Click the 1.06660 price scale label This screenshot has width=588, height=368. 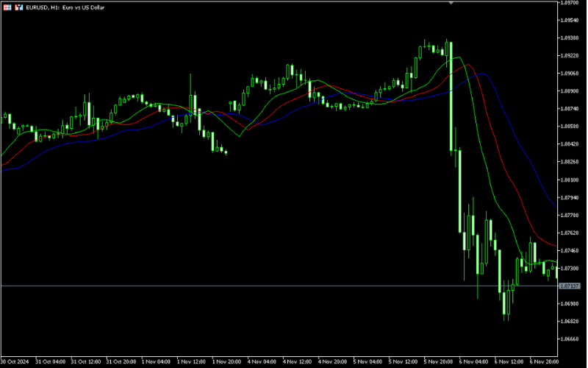tap(569, 339)
